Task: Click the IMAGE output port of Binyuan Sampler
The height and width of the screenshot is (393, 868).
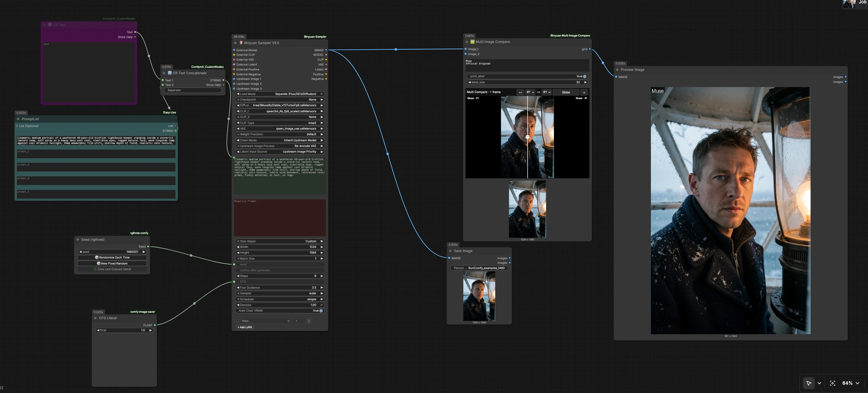Action: tap(326, 50)
